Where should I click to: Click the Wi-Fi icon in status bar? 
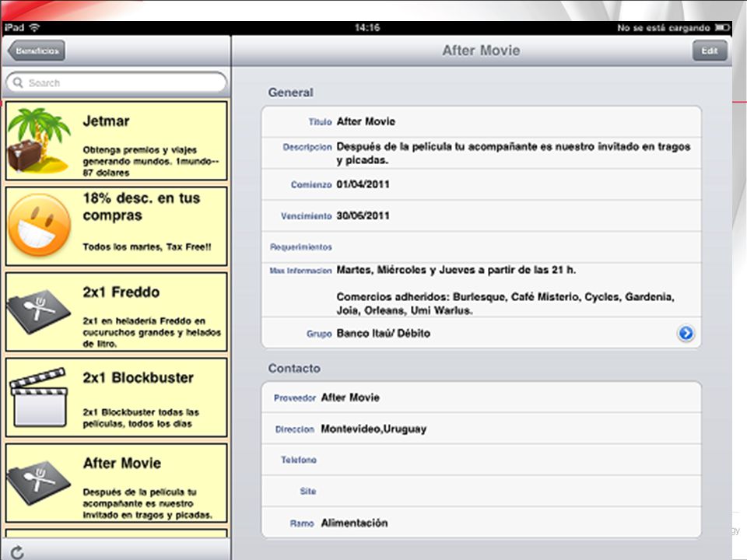[34, 28]
